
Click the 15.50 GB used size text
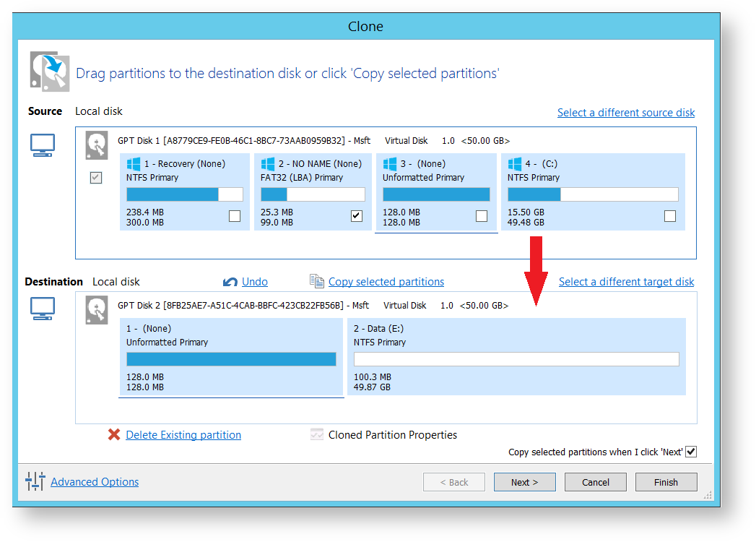pos(526,212)
